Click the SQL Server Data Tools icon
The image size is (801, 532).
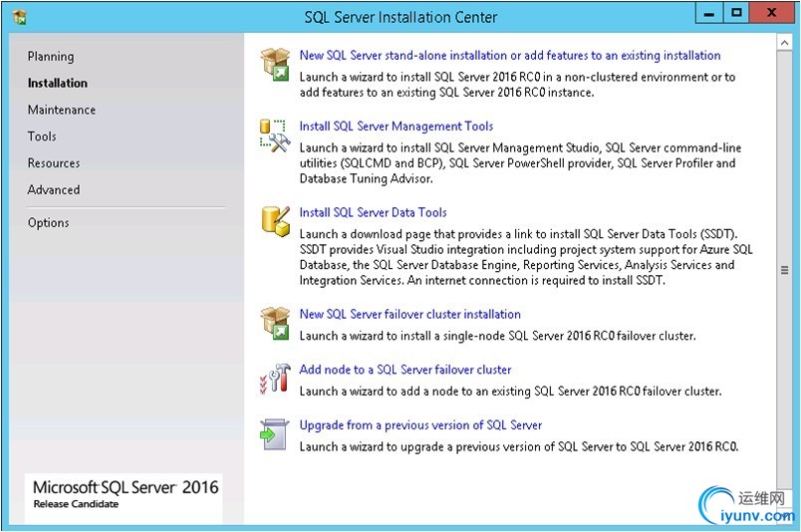(x=275, y=221)
